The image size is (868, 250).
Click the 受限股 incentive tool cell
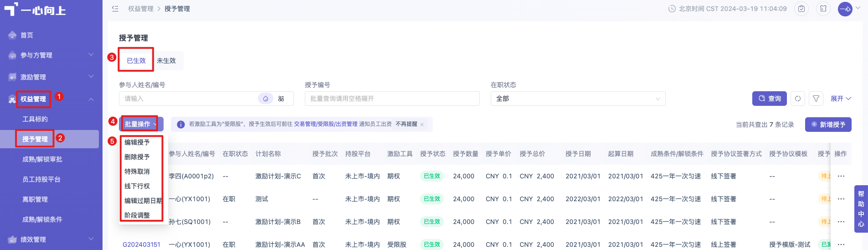tap(397, 245)
